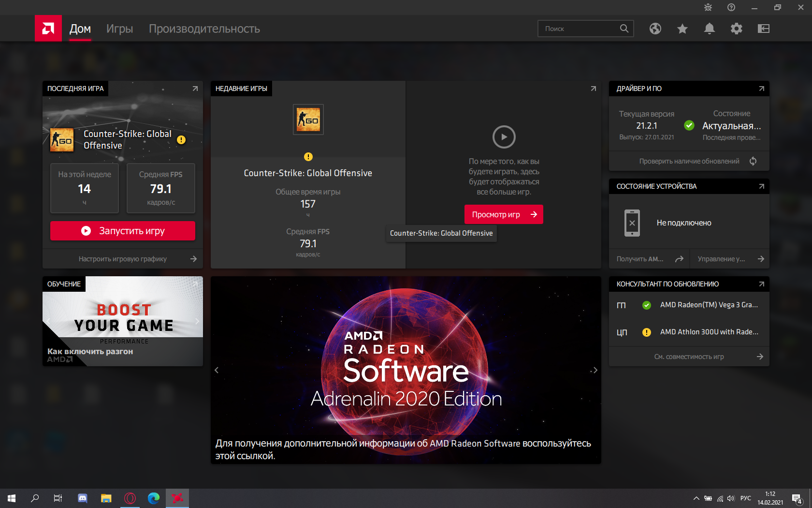
Task: Click warning icon for AMD Athlon 300U
Action: click(647, 332)
